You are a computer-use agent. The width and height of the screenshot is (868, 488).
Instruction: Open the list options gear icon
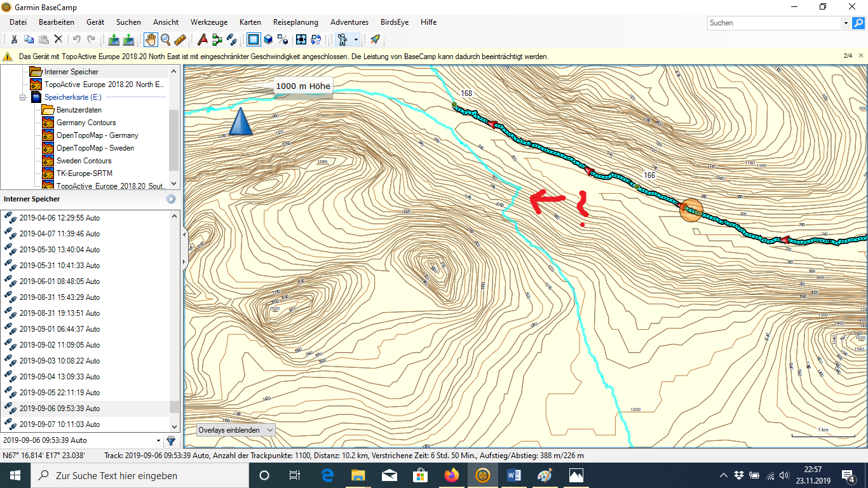coord(171,199)
